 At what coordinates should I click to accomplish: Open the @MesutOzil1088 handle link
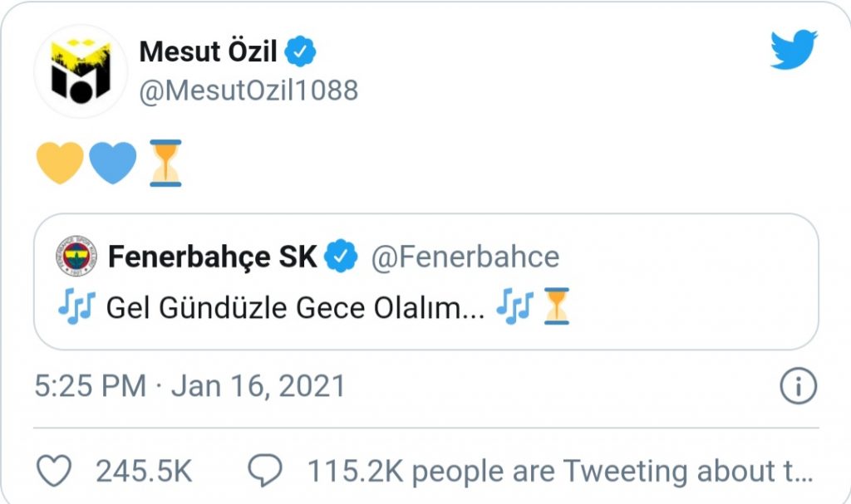click(248, 91)
